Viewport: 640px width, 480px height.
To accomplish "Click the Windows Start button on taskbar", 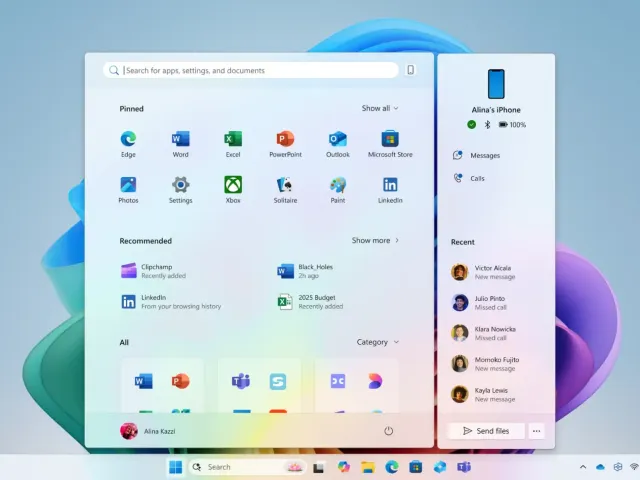I will coord(176,467).
